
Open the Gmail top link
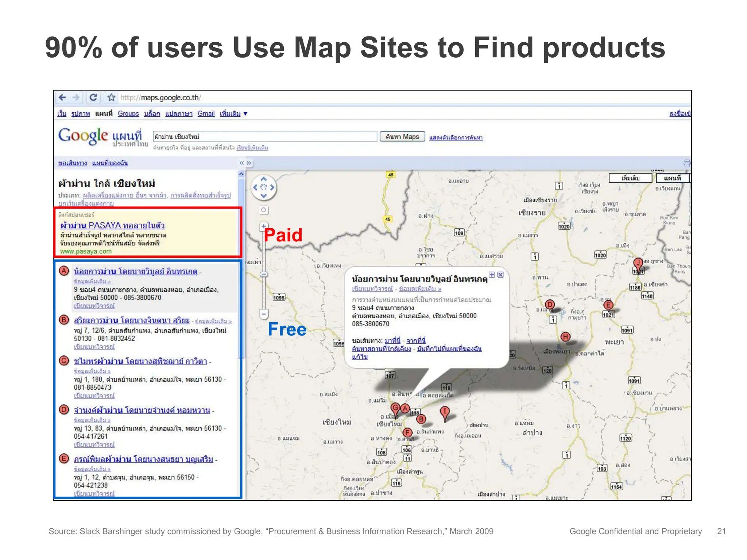coord(206,114)
